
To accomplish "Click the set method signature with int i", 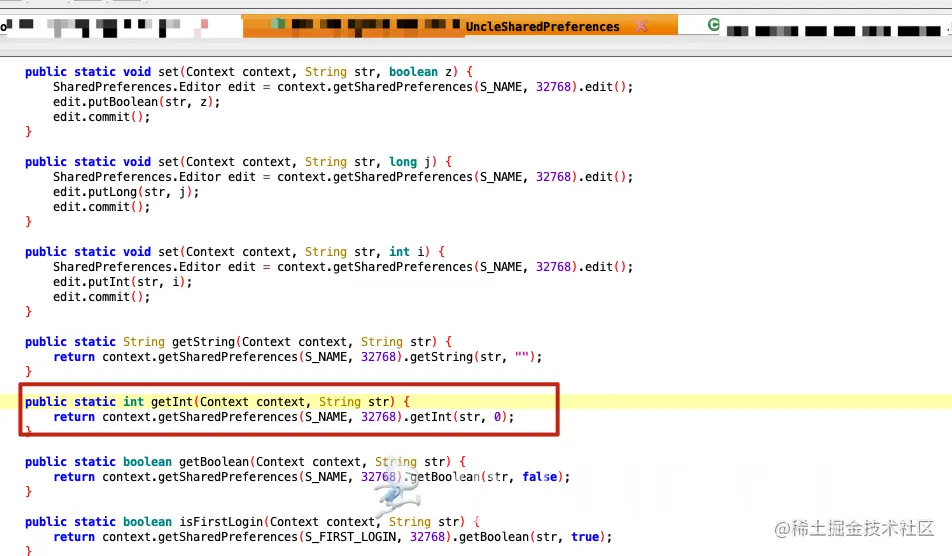I will (x=235, y=252).
